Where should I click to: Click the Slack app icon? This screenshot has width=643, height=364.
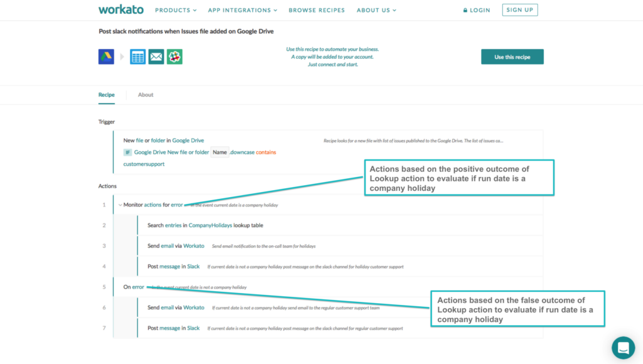pos(174,56)
